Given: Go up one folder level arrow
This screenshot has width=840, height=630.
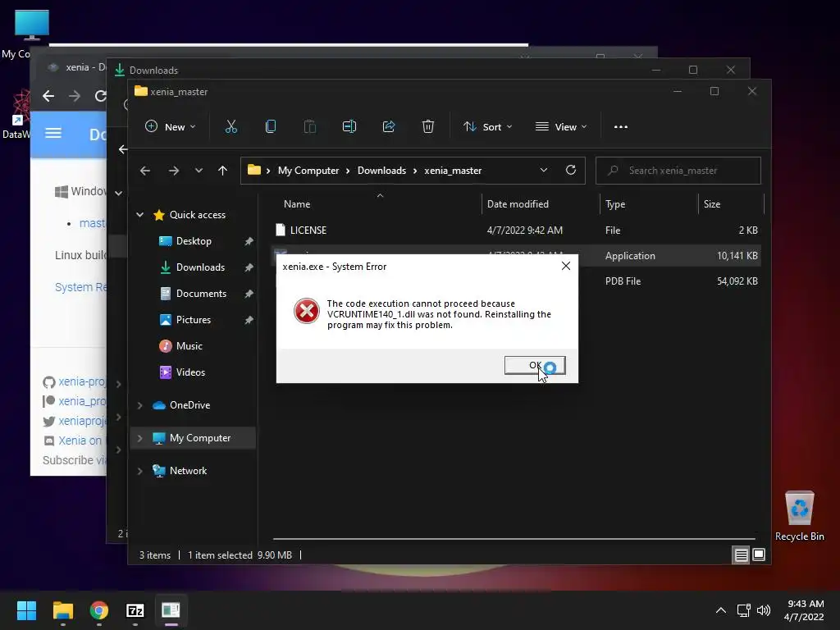Looking at the screenshot, I should (223, 171).
